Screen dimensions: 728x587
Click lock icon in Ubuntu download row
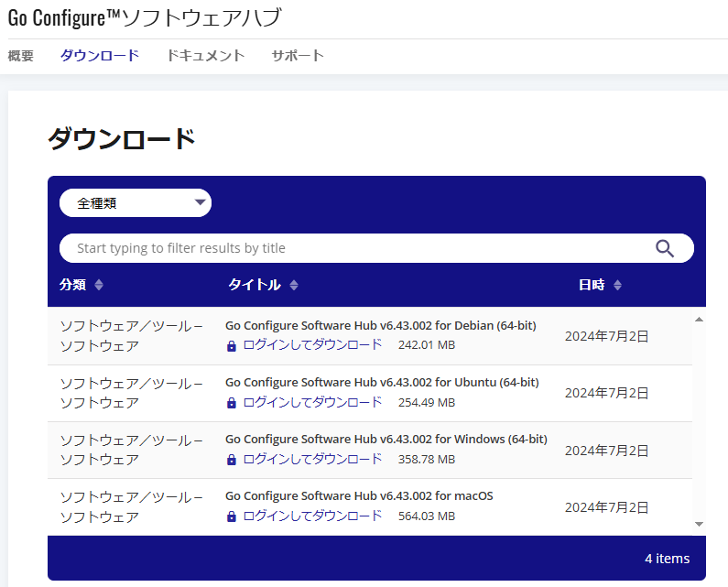tap(232, 403)
